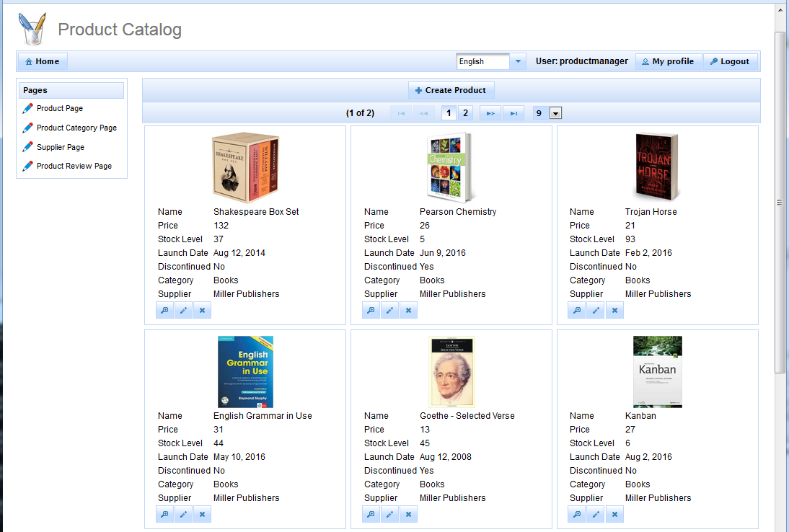This screenshot has height=532, width=789.
Task: Delete the Trojan Horse product
Action: click(614, 310)
